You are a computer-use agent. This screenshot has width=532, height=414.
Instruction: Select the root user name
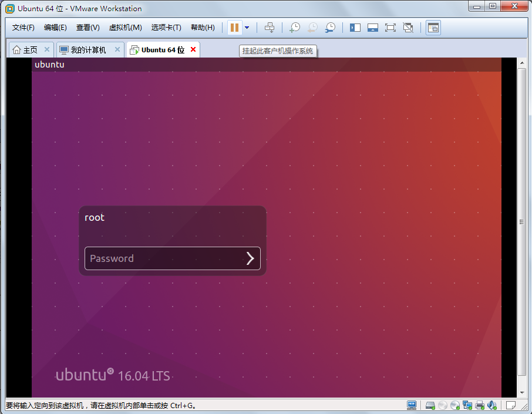[95, 217]
